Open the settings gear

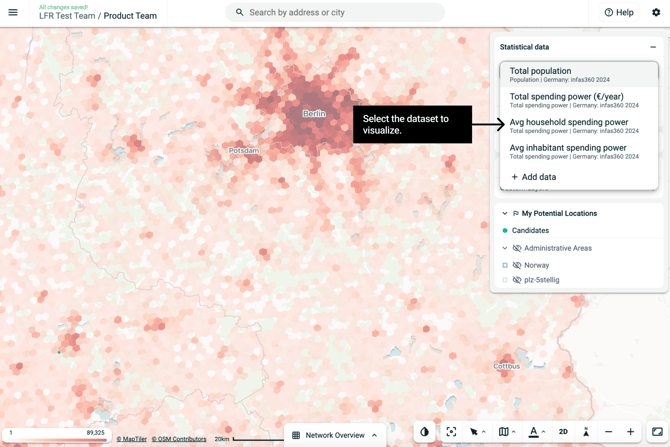pyautogui.click(x=656, y=12)
